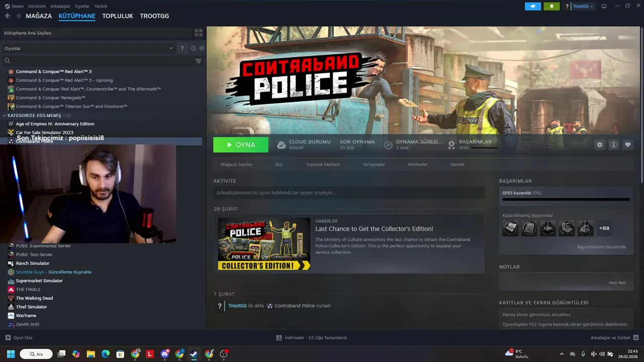Screen dimensions: 644x362
Task: Open Arkadaşlar ve Sohbet panel
Action: click(614, 338)
